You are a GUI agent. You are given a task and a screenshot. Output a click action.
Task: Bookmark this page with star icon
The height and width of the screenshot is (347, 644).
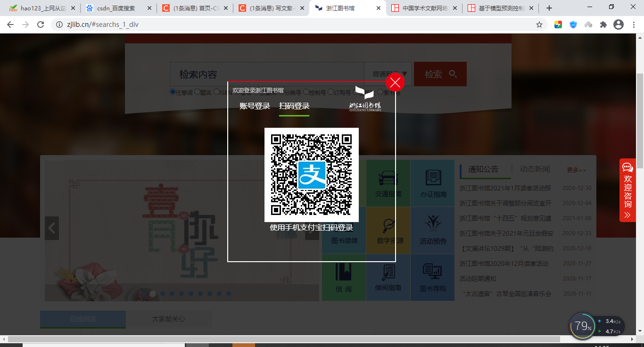pyautogui.click(x=539, y=25)
